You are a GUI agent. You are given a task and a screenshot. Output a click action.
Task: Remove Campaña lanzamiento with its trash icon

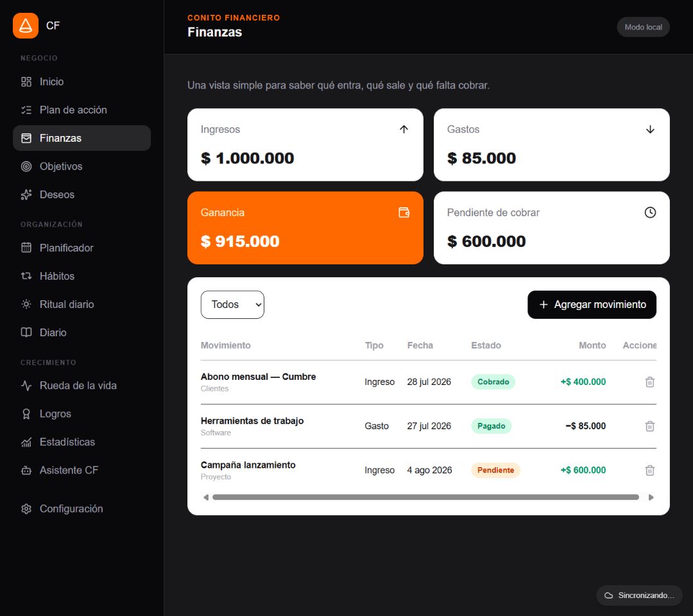pos(649,470)
